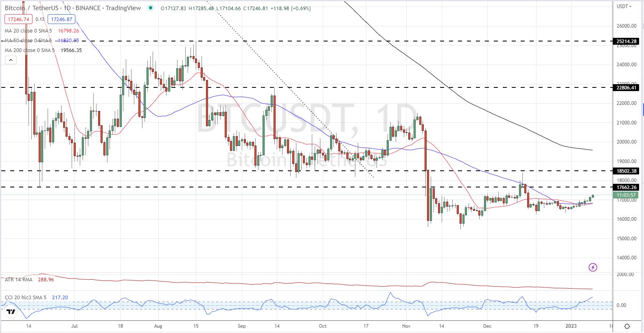Click the CCI value 217.20
The width and height of the screenshot is (644, 333).
60,298
